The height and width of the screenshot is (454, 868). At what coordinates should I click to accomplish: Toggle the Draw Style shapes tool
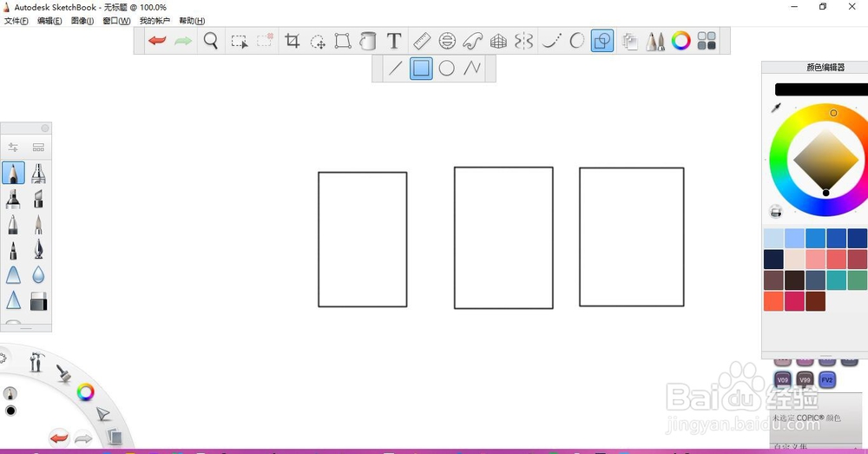pos(602,41)
